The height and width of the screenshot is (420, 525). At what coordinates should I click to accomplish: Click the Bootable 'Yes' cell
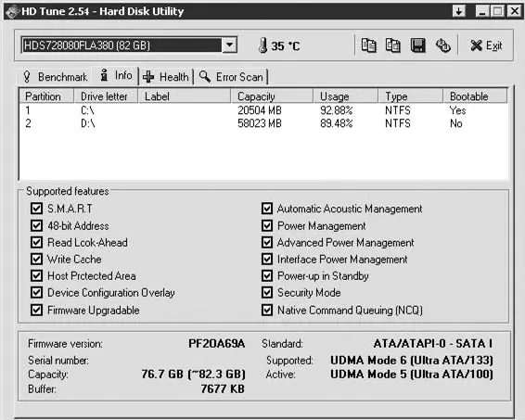pyautogui.click(x=457, y=110)
